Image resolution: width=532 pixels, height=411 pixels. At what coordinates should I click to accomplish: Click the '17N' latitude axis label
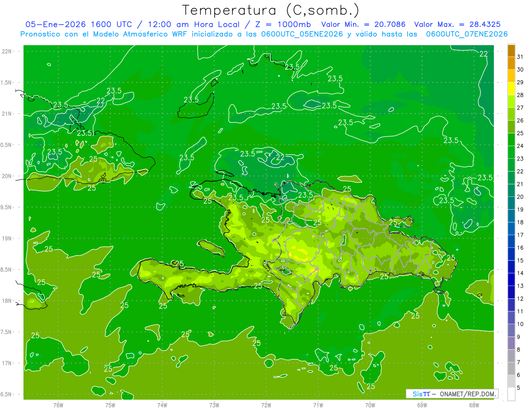pyautogui.click(x=6, y=364)
